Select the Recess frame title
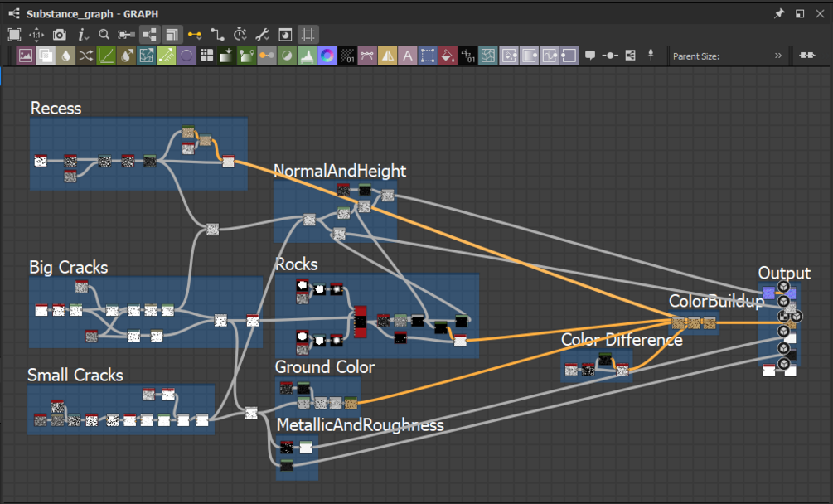The width and height of the screenshot is (833, 504). 56,109
